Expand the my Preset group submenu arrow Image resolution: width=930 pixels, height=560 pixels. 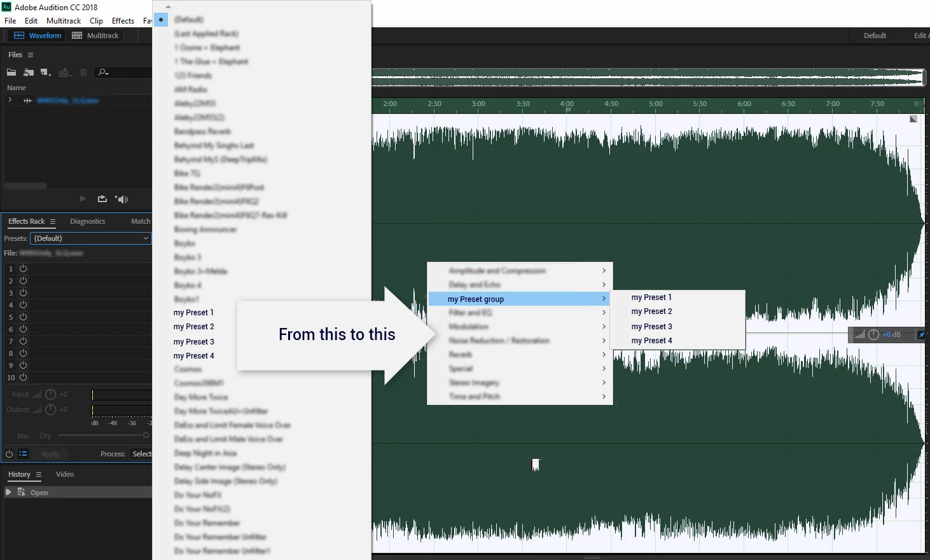(x=604, y=299)
